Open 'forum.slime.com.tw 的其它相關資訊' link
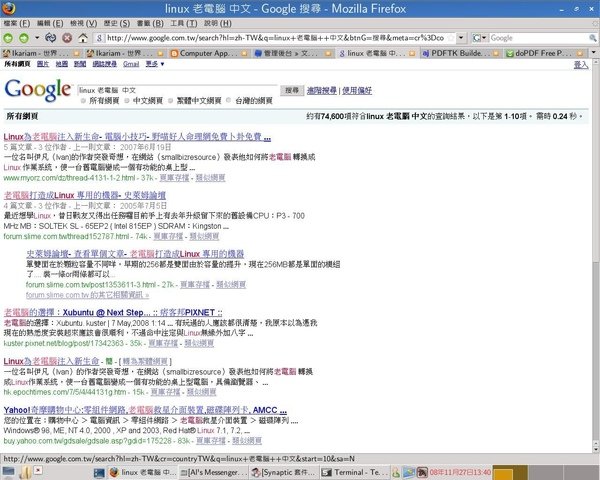This screenshot has height=480, width=600. click(x=87, y=295)
